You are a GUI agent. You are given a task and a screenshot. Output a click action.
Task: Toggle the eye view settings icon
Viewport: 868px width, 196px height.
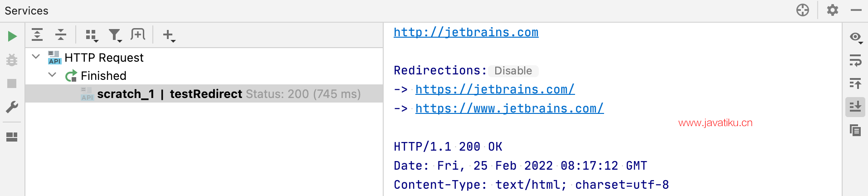click(x=855, y=37)
